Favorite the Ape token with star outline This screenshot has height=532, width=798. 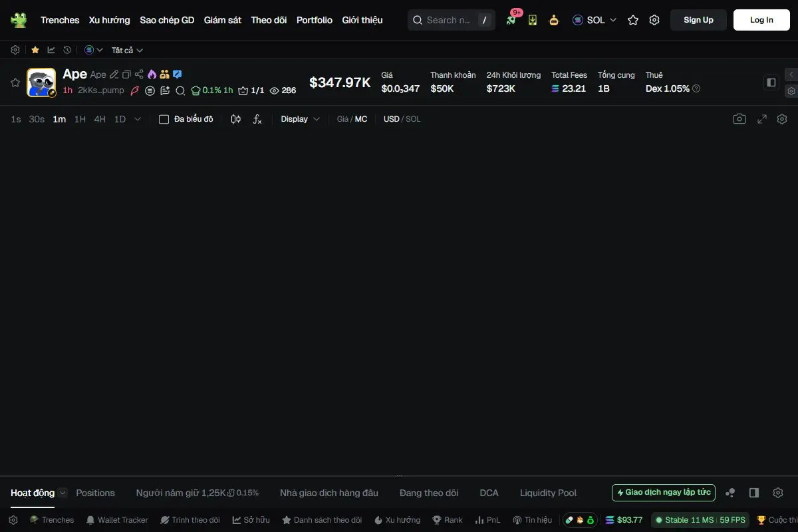point(15,82)
